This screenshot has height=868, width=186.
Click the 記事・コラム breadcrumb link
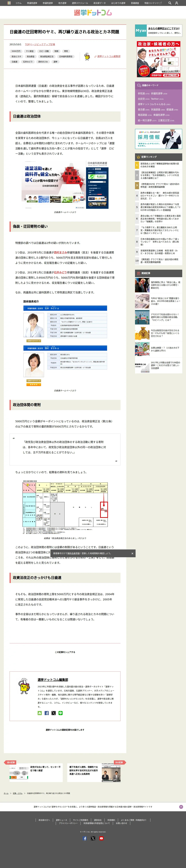tap(18, 793)
